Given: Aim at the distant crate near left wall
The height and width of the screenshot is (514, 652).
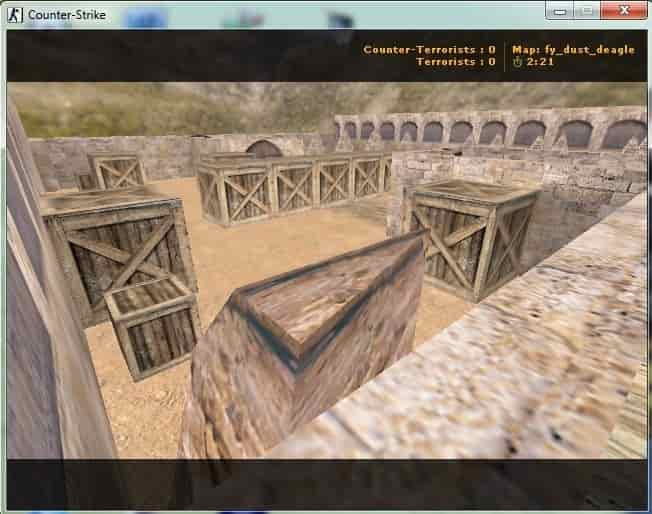Looking at the screenshot, I should click(x=116, y=170).
